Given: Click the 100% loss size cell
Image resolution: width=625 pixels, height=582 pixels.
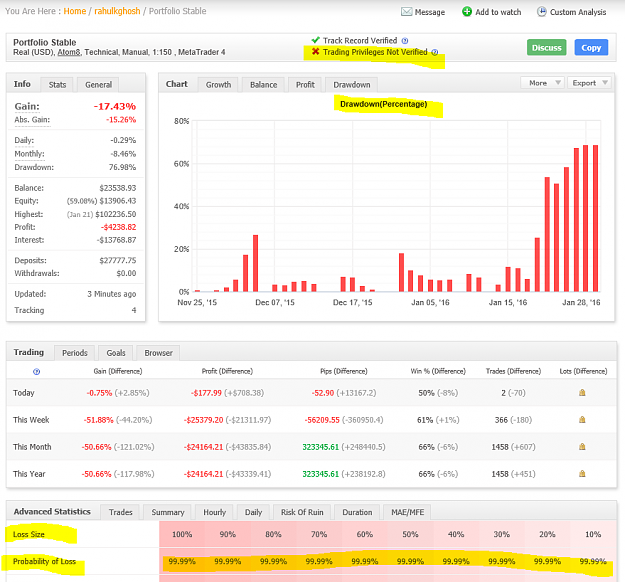Looking at the screenshot, I should (x=182, y=534).
